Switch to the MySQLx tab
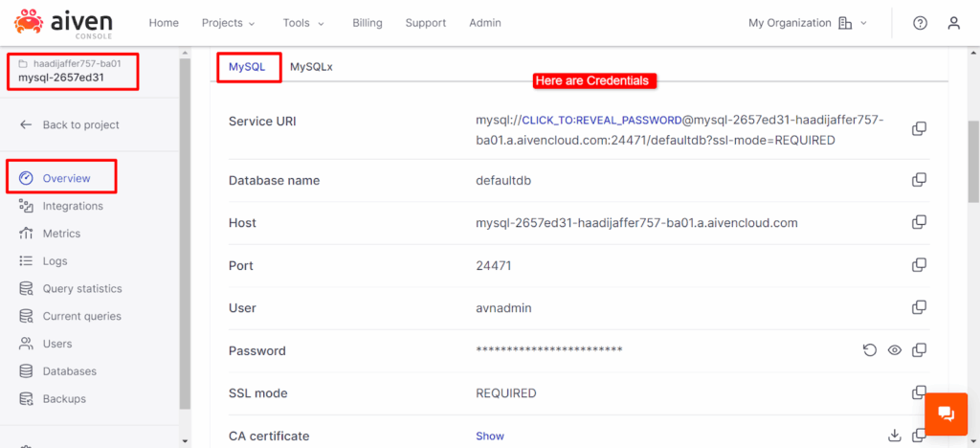980x448 pixels. (311, 67)
